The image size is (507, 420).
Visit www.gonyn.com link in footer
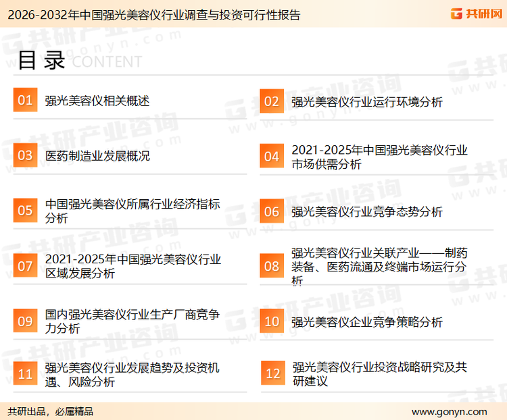coord(449,411)
